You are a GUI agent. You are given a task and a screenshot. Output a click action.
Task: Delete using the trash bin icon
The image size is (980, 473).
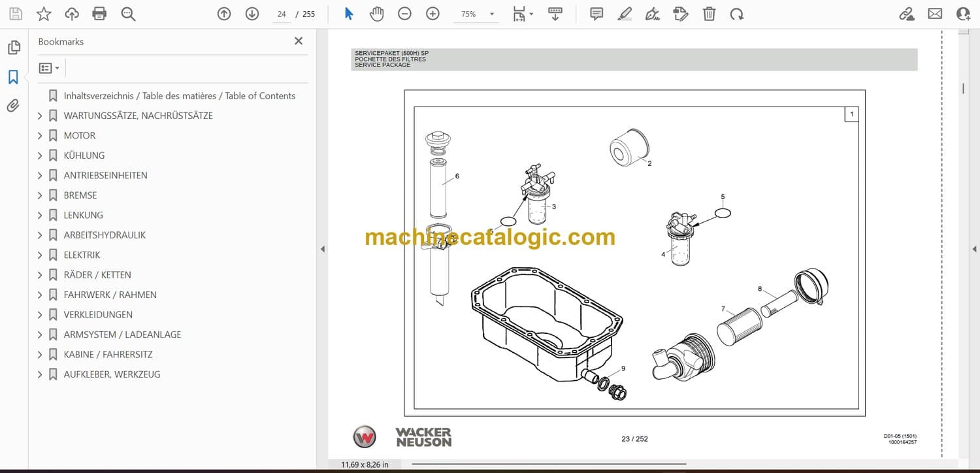pyautogui.click(x=709, y=14)
